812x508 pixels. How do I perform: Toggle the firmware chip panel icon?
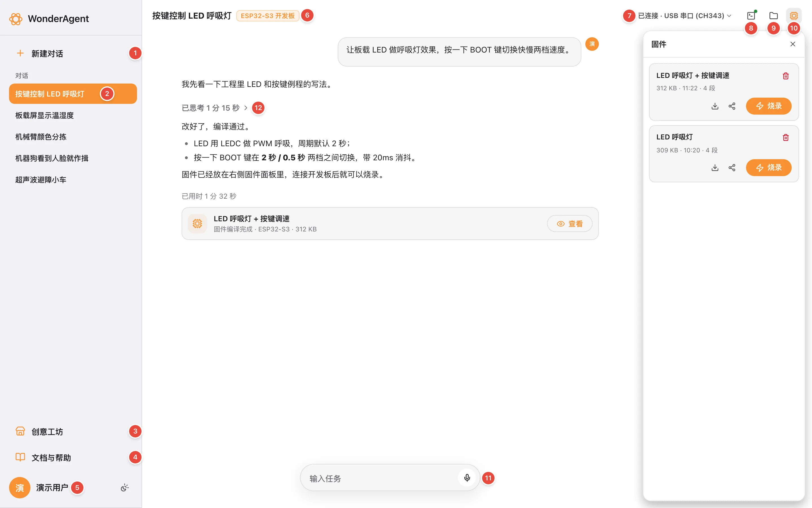click(794, 16)
